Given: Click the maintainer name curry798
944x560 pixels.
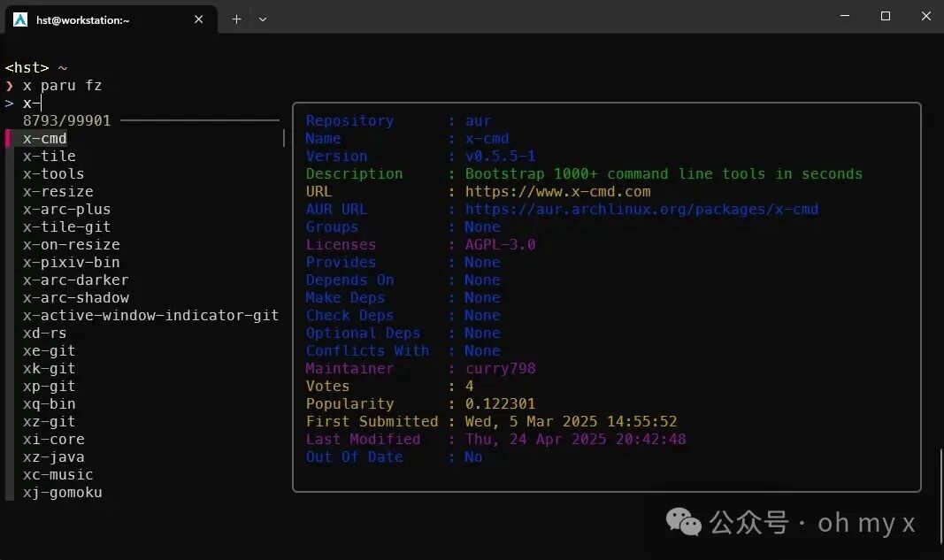Looking at the screenshot, I should pos(500,368).
